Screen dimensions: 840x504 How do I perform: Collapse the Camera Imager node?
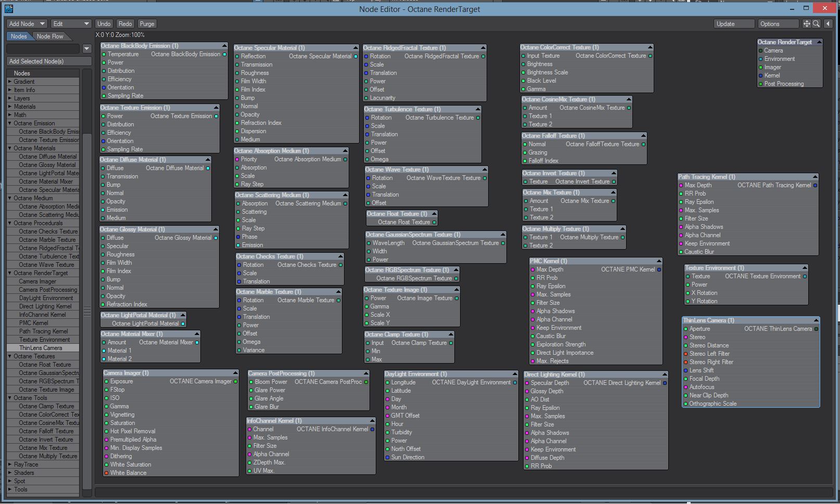click(x=235, y=373)
